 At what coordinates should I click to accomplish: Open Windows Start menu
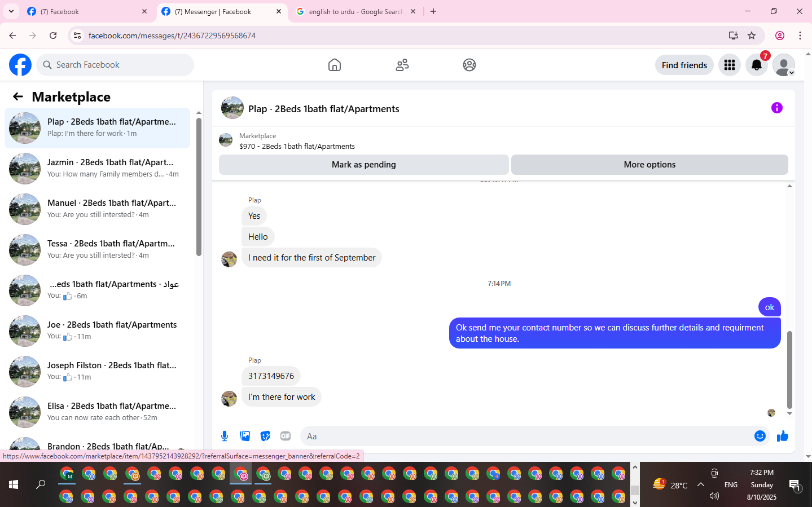[x=14, y=484]
